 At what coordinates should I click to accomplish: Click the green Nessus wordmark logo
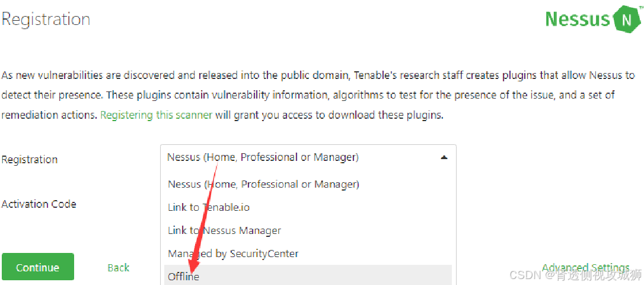[x=578, y=19]
